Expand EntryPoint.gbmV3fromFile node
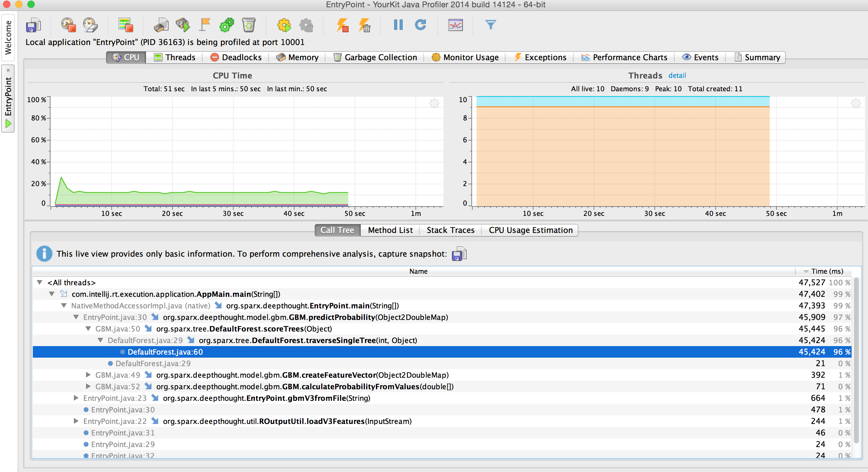868x472 pixels. tap(76, 398)
